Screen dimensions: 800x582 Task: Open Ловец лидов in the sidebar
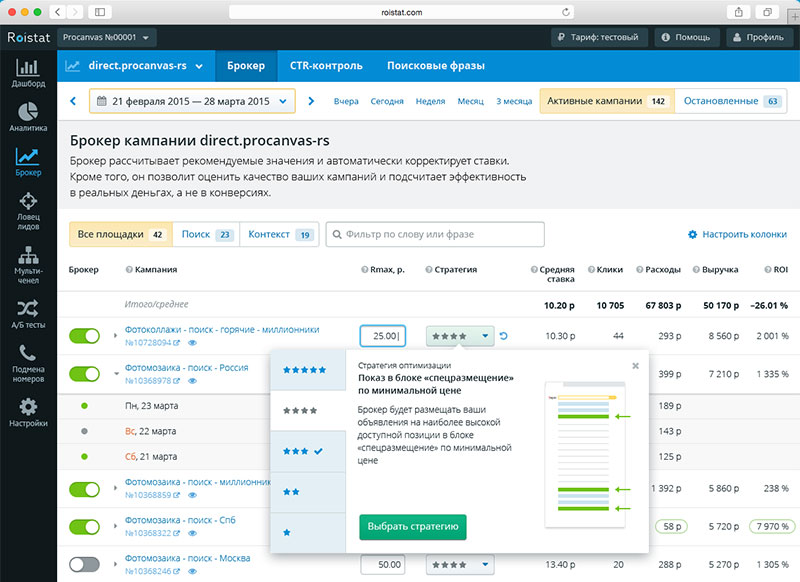28,208
